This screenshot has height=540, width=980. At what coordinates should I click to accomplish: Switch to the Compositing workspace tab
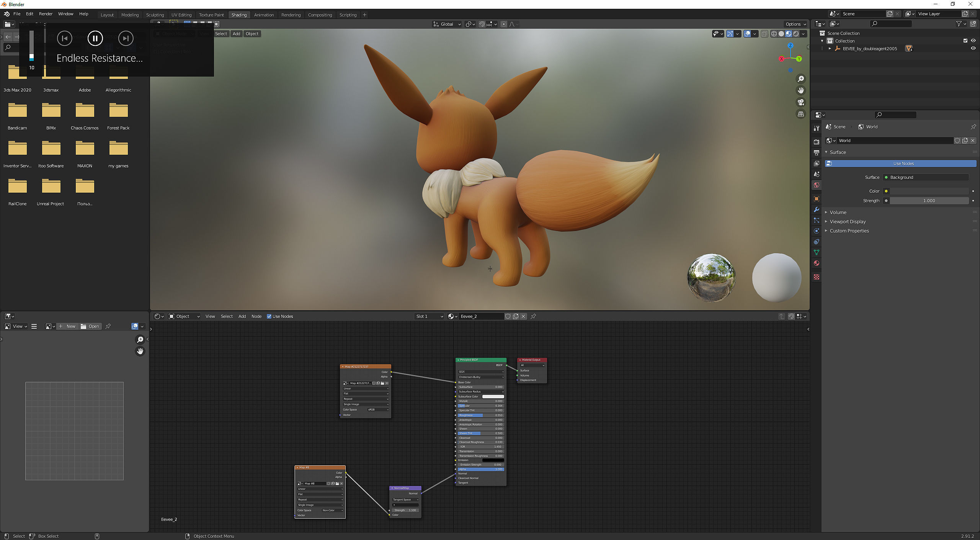[x=320, y=15]
